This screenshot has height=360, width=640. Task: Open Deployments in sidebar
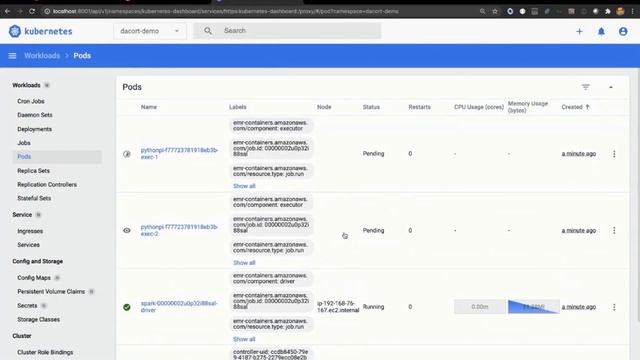(x=34, y=129)
